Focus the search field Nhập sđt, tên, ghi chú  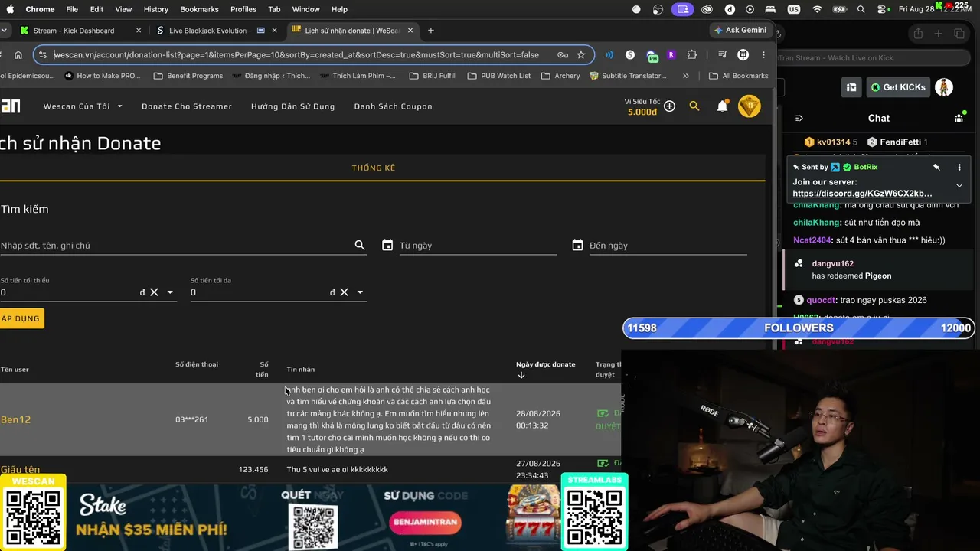tap(176, 245)
